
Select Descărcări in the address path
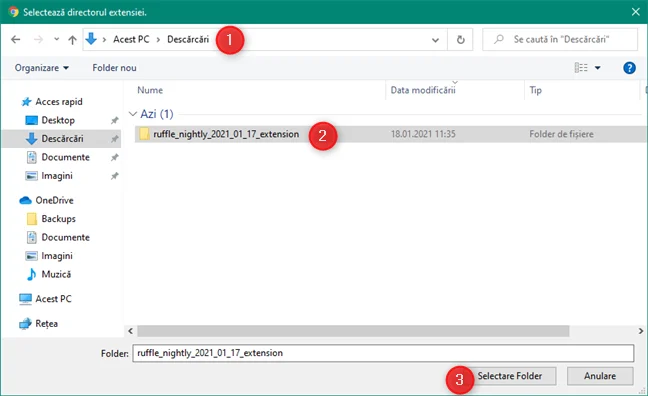click(188, 39)
